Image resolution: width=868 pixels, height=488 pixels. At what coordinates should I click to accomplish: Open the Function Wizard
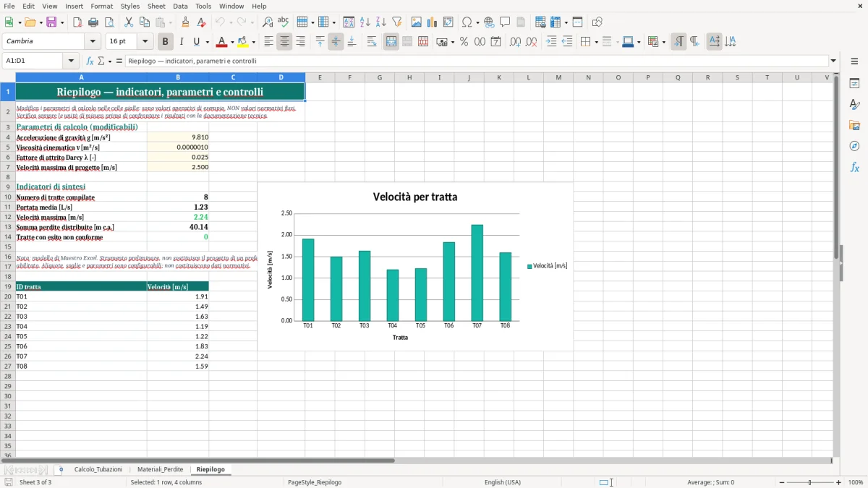point(90,61)
